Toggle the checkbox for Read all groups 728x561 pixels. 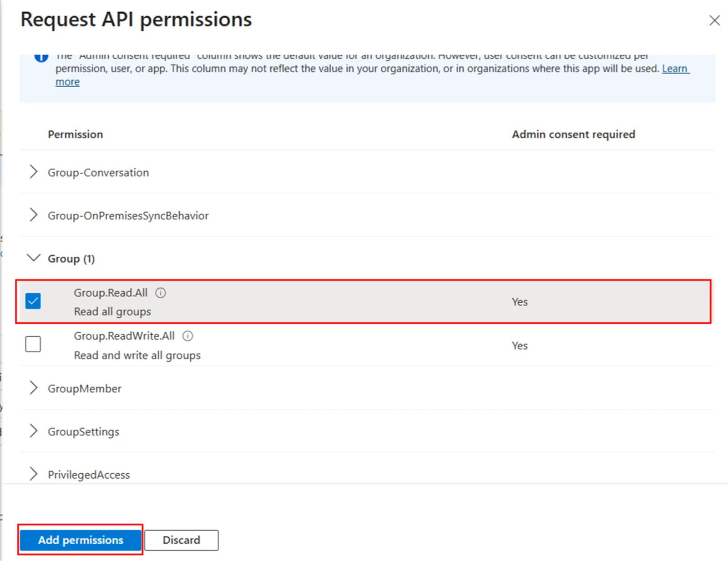click(x=33, y=301)
